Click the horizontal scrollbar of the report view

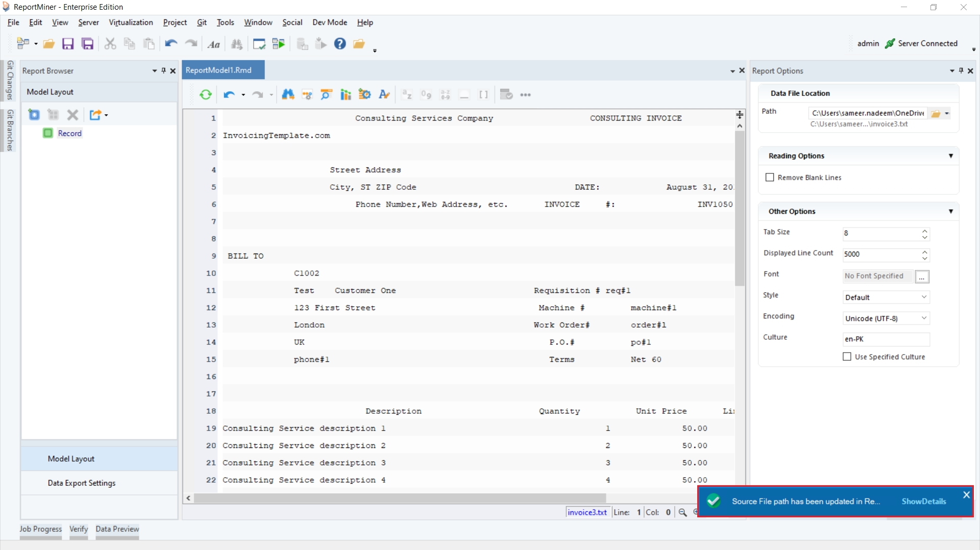[400, 498]
